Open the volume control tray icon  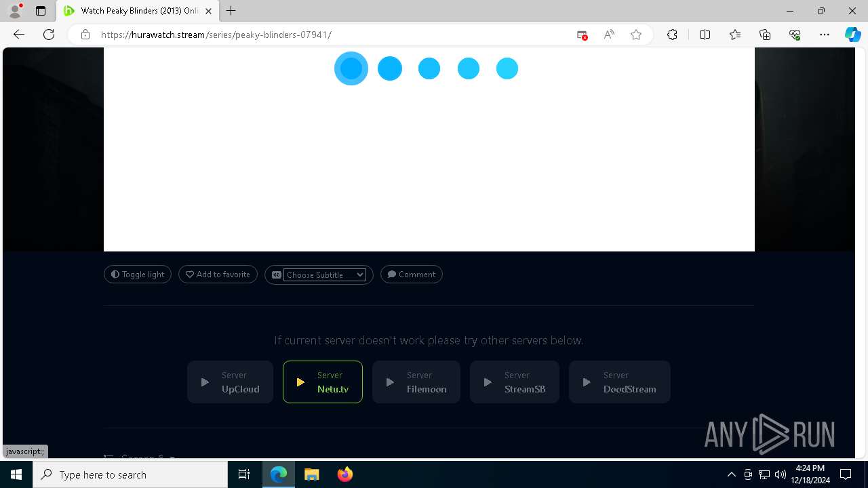(781, 474)
